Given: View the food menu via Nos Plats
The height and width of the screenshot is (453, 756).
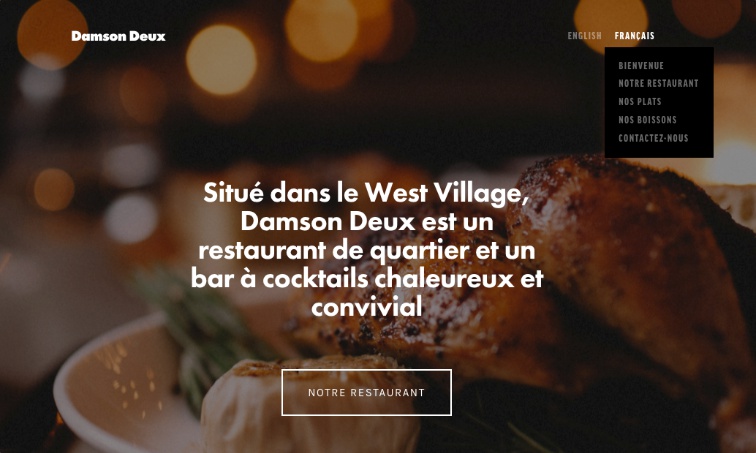Looking at the screenshot, I should (639, 102).
